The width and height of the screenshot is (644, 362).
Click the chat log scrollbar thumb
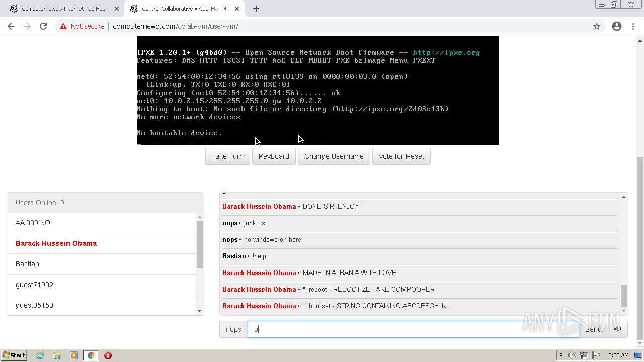tap(624, 296)
